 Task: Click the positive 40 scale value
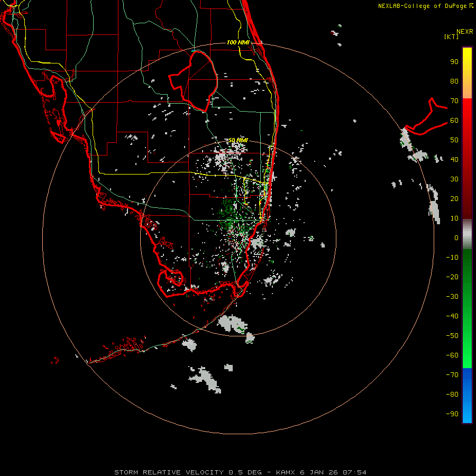[x=454, y=159]
